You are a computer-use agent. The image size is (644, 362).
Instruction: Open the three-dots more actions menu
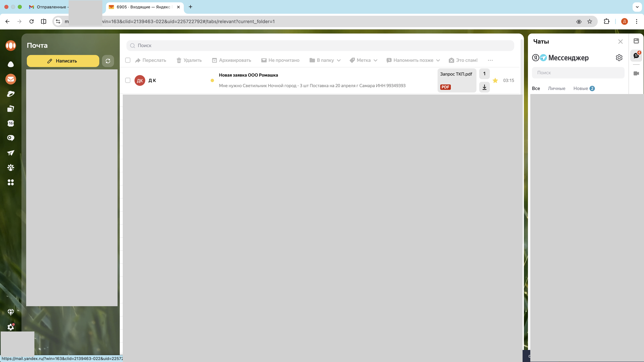490,60
